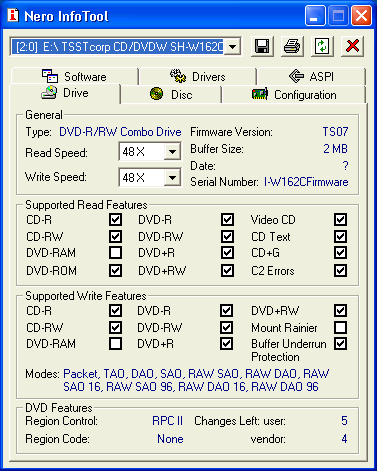The image size is (377, 471).
Task: Toggle DVD+R write feature checkbox
Action: 226,344
